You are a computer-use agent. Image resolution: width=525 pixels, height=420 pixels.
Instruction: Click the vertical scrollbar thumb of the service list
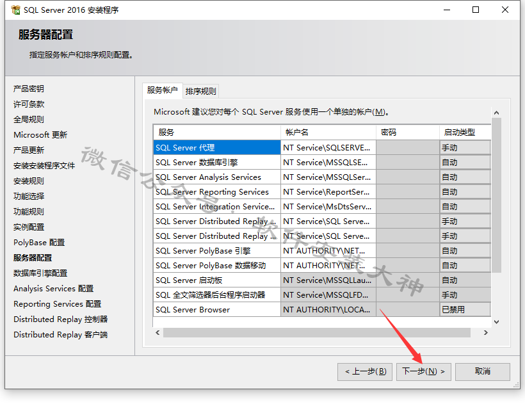(496, 195)
